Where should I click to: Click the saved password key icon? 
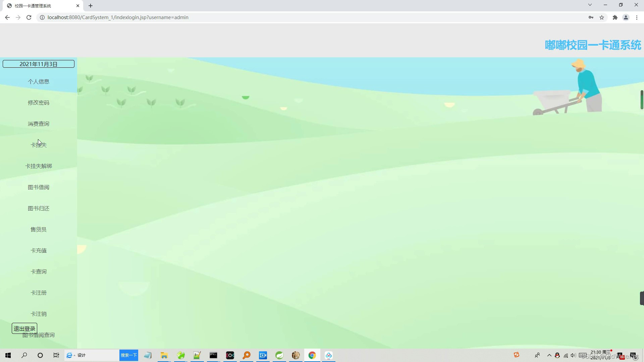click(x=591, y=17)
